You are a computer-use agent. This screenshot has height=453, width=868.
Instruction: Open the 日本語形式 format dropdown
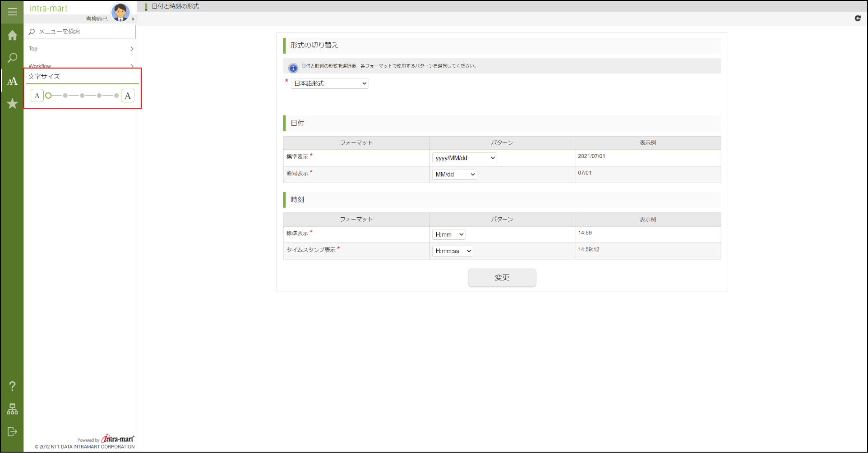[x=329, y=83]
